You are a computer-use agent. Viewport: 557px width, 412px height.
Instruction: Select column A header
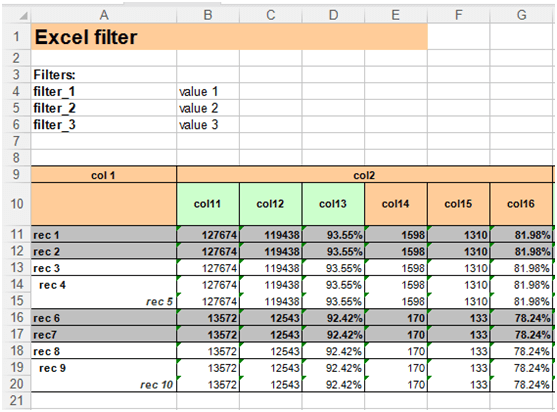point(104,15)
